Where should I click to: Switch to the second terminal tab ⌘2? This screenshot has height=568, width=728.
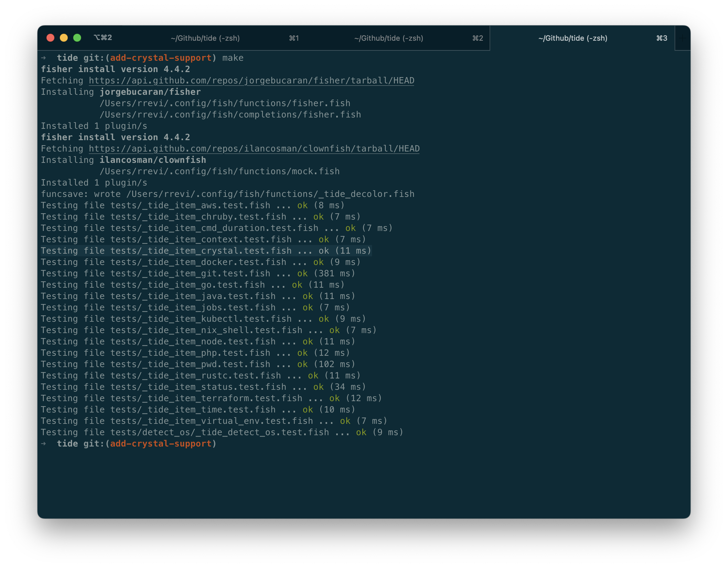coord(389,38)
